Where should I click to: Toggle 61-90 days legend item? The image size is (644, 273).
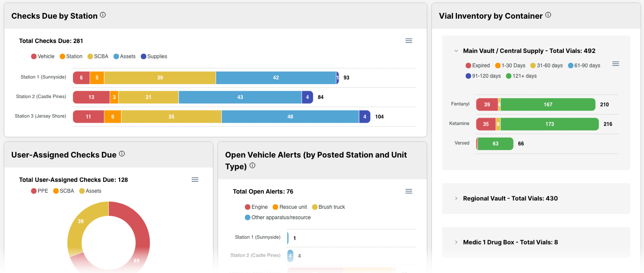tap(584, 66)
